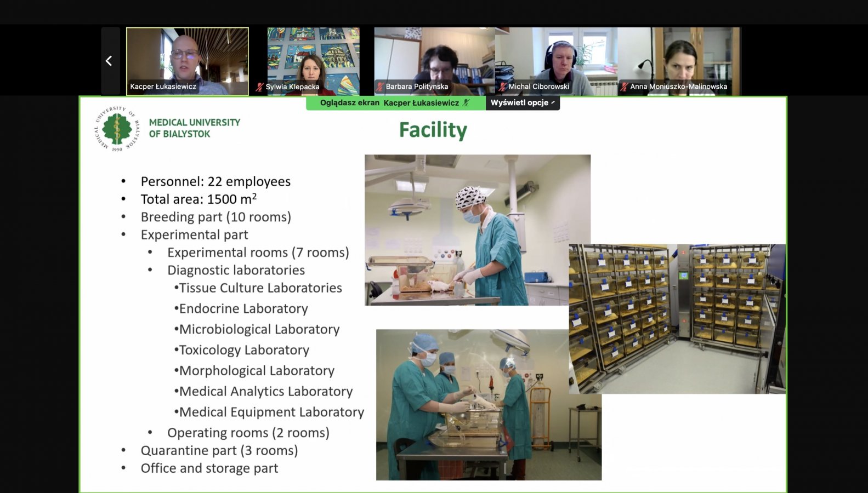
Task: Click the Kacper Łukasiewicz name label
Action: pos(163,87)
